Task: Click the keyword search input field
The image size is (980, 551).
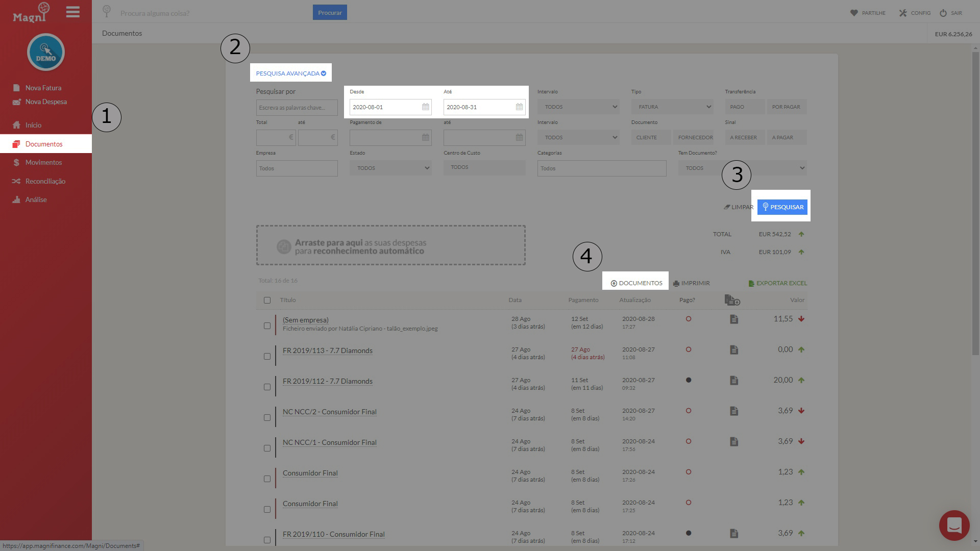Action: (297, 108)
